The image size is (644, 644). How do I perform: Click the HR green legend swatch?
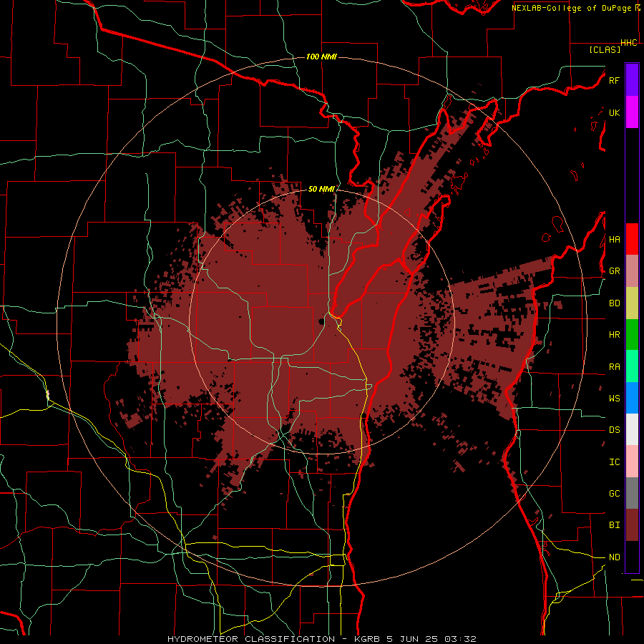[632, 335]
